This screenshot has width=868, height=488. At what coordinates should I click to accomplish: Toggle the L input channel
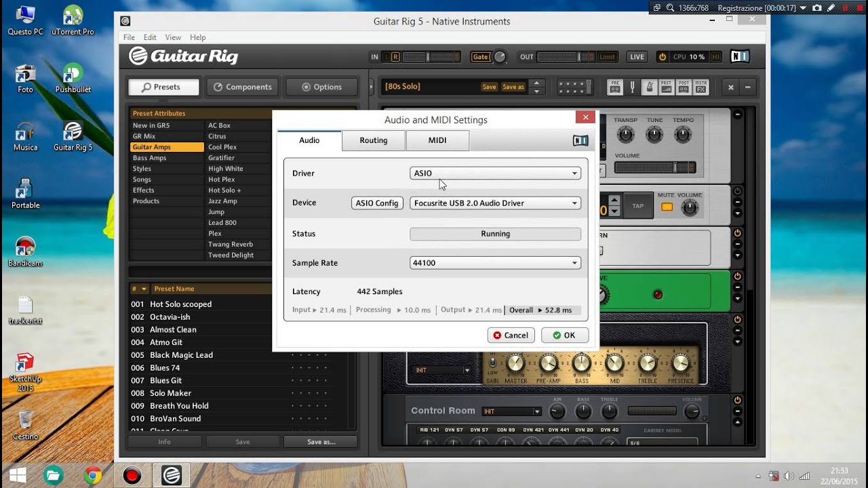[387, 57]
